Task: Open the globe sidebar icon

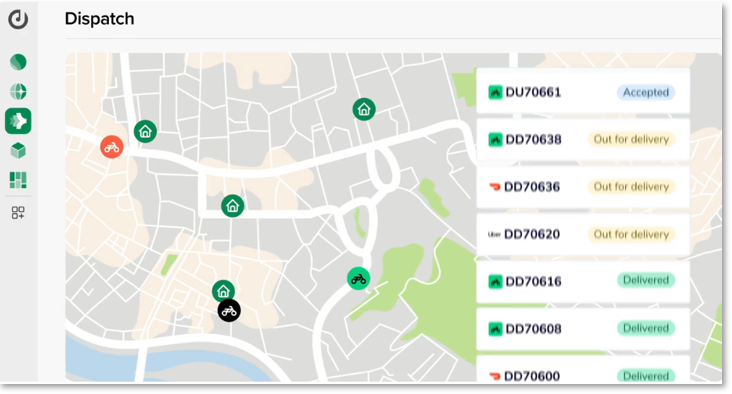Action: [18, 92]
